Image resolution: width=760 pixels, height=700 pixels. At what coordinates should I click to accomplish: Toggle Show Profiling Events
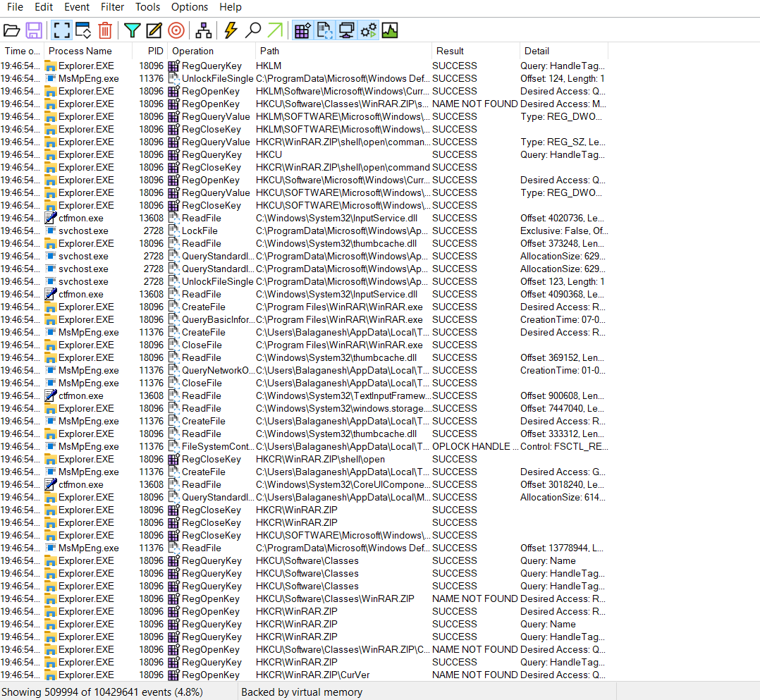coord(390,30)
